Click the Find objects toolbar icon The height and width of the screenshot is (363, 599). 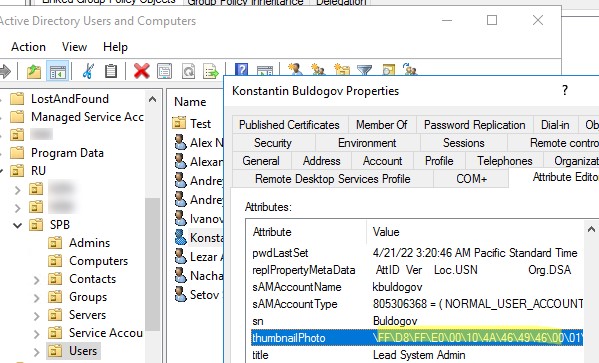[x=389, y=69]
